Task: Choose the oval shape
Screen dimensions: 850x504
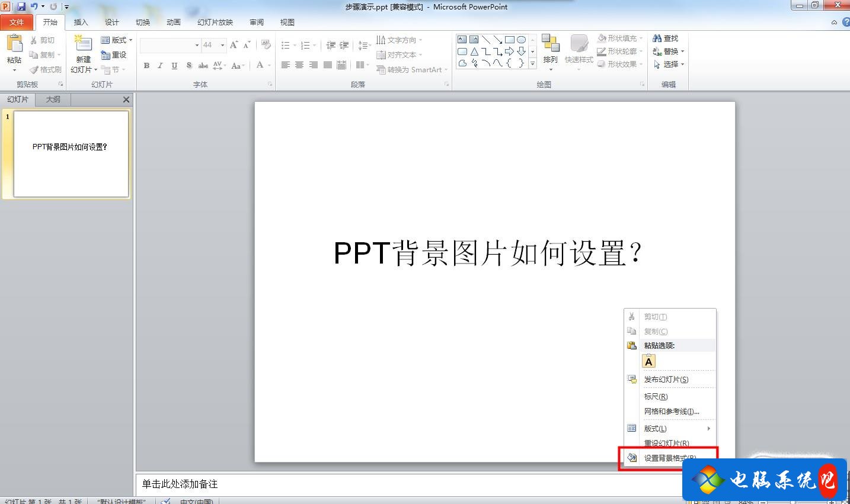Action: (521, 40)
